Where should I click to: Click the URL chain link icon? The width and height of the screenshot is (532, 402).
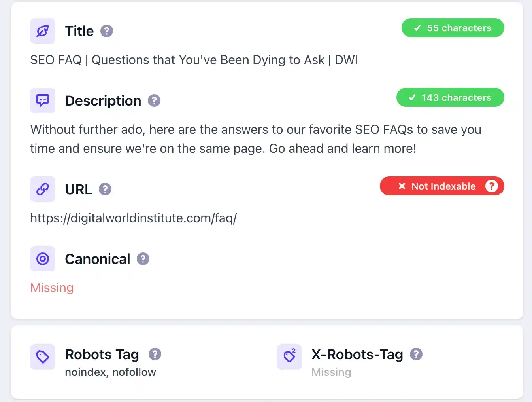[x=43, y=189]
